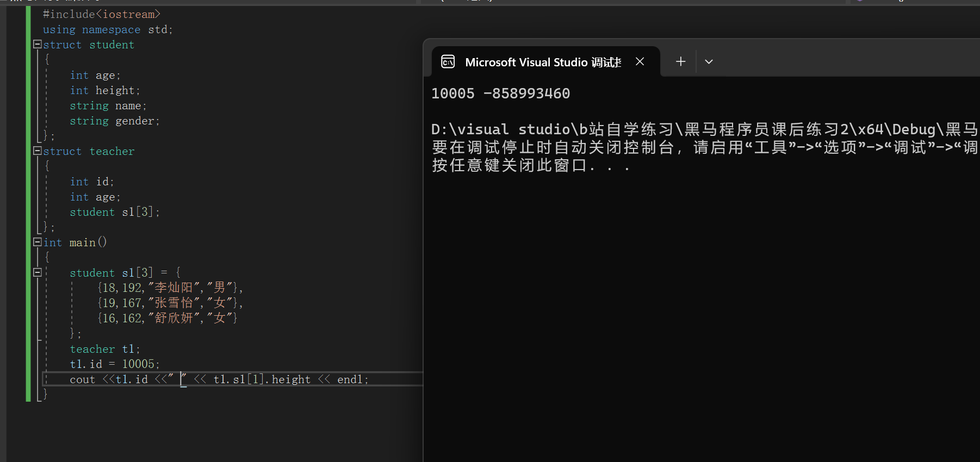Click the cout output statement line
The image size is (980, 462).
pos(219,379)
